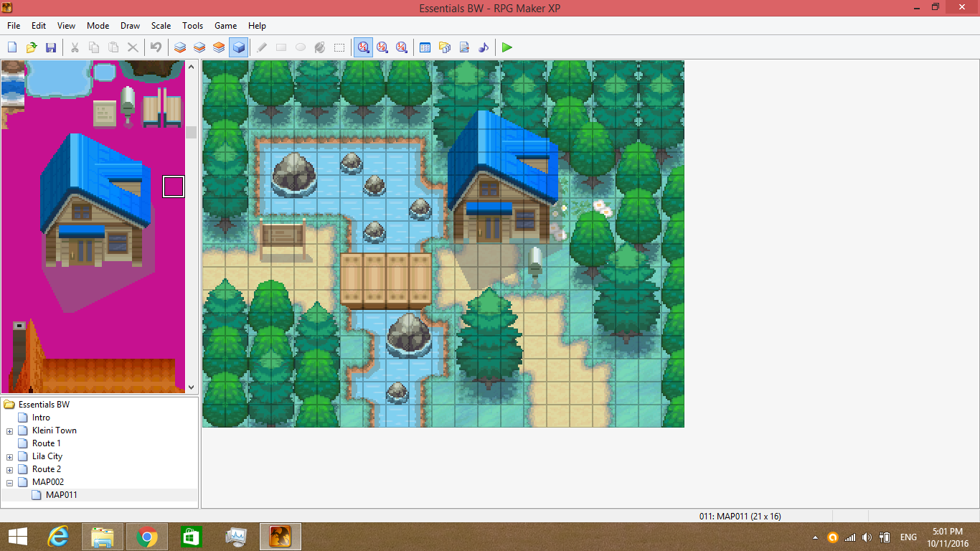Viewport: 980px width, 551px height.
Task: Open the Tools menu
Action: click(192, 26)
